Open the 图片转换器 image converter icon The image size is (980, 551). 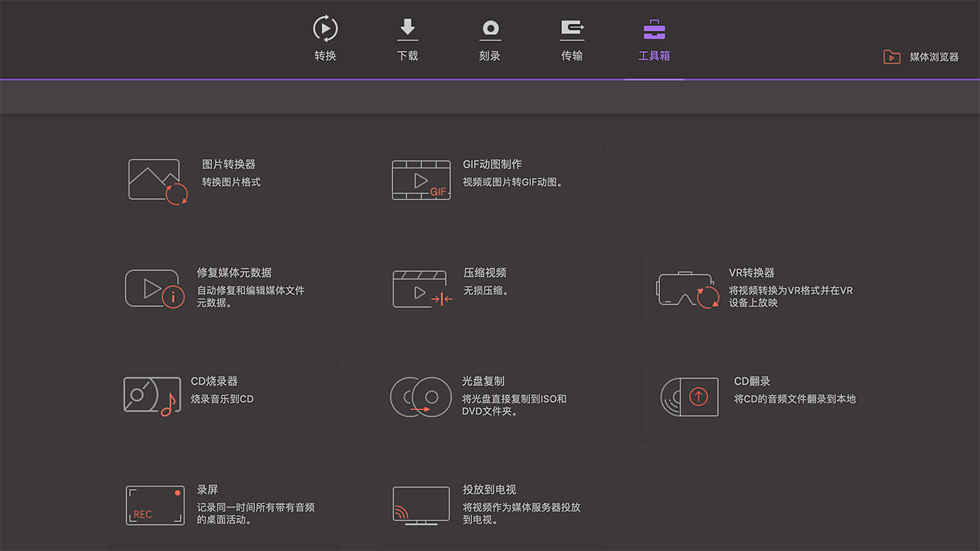tap(158, 181)
